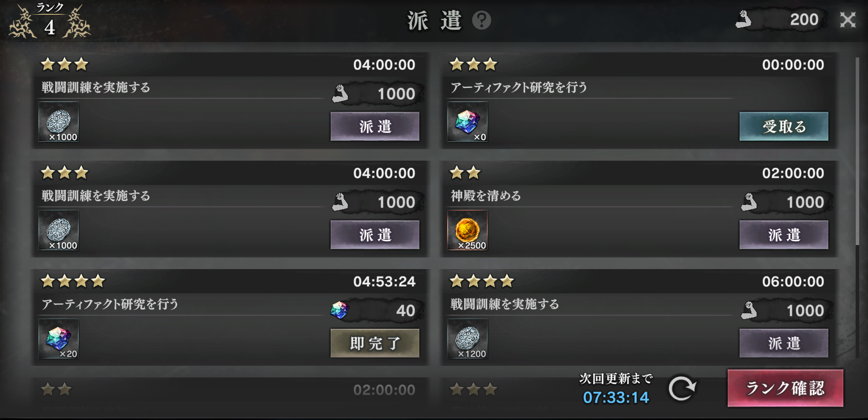Click the refresh arrow next to 次回更新まで
This screenshot has height=420, width=868.
pos(682,388)
